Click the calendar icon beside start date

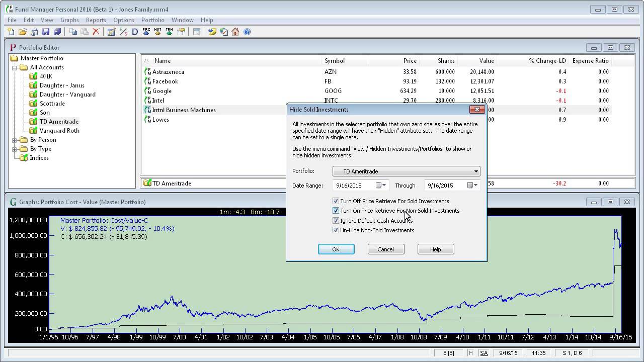[x=379, y=186]
